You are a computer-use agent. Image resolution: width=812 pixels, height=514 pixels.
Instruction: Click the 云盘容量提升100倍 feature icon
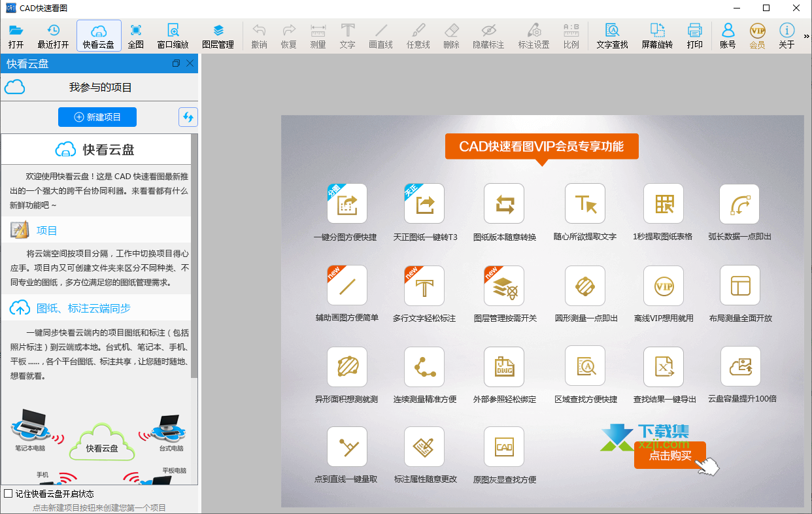click(740, 366)
